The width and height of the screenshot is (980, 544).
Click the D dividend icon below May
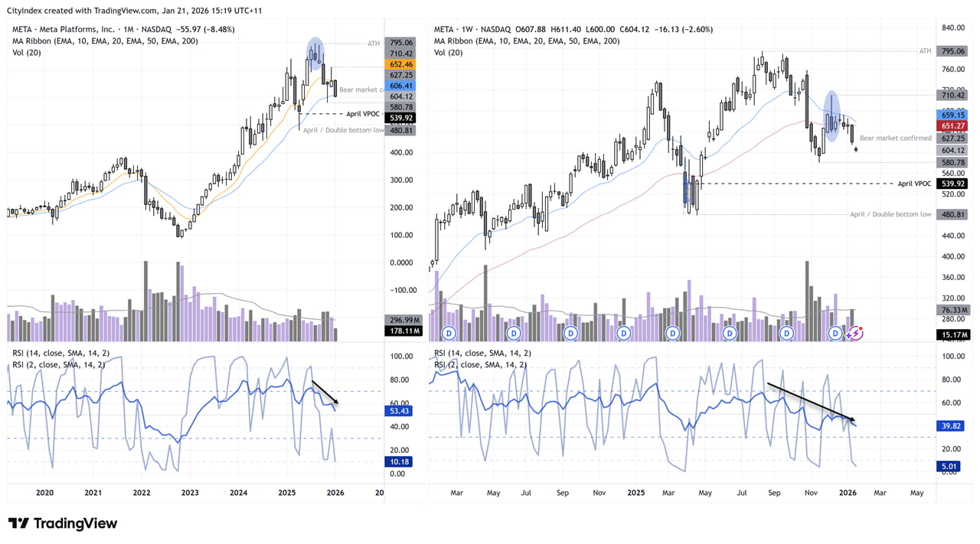tap(514, 333)
